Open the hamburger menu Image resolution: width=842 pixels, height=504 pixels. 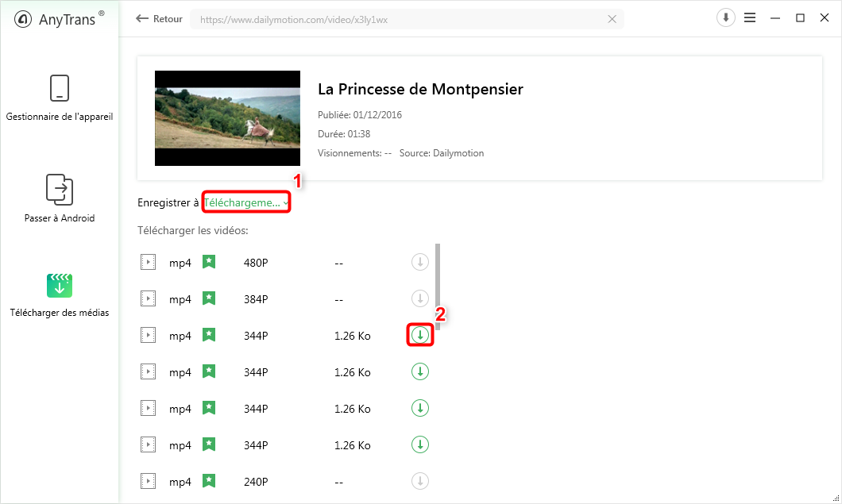point(750,18)
